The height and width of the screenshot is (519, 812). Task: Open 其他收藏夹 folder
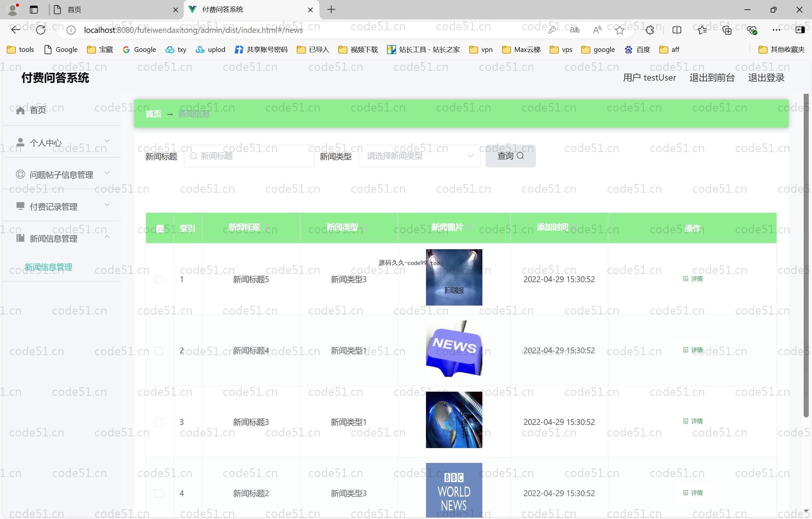781,50
